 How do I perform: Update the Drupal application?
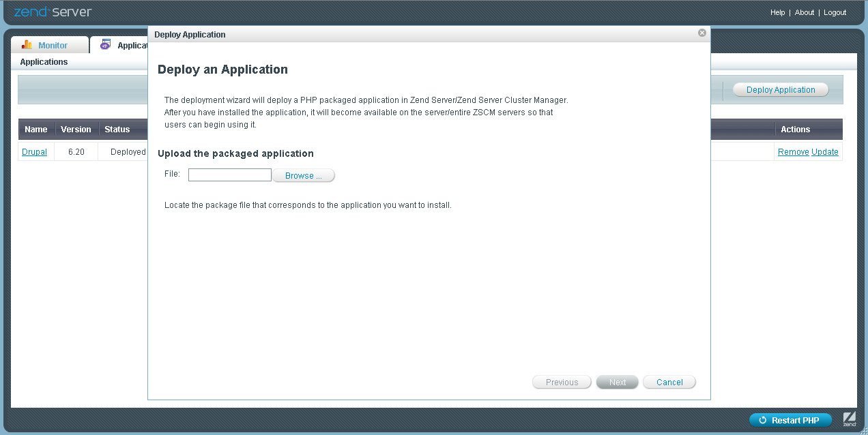tap(825, 152)
